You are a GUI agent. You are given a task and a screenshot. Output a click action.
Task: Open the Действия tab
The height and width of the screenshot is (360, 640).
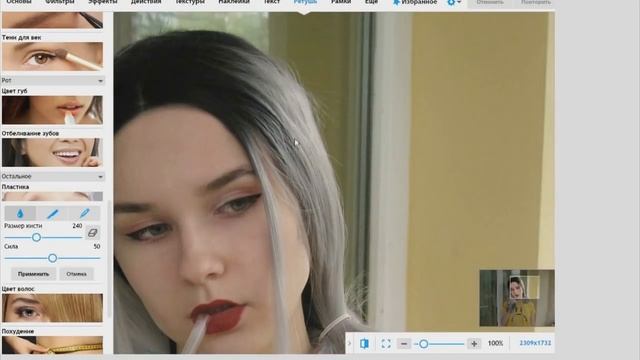click(146, 2)
